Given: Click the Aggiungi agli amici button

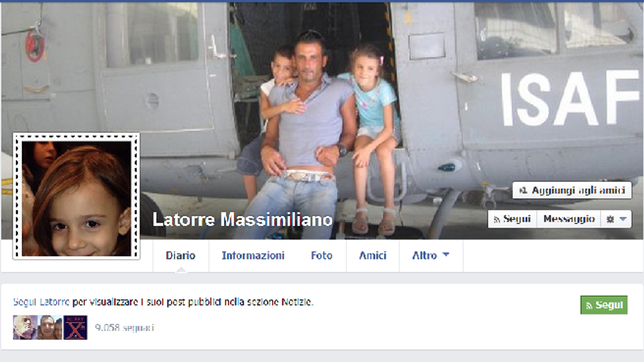Looking at the screenshot, I should pyautogui.click(x=572, y=190).
